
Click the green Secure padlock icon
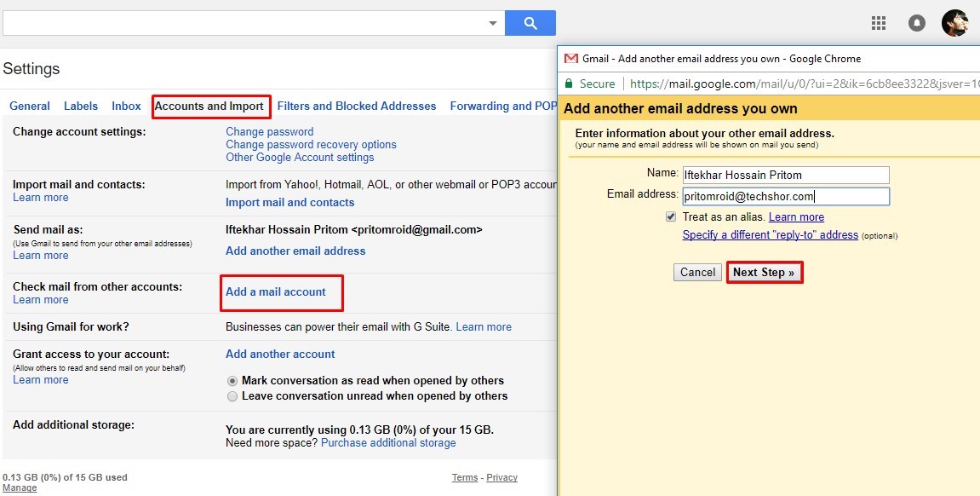[x=568, y=84]
